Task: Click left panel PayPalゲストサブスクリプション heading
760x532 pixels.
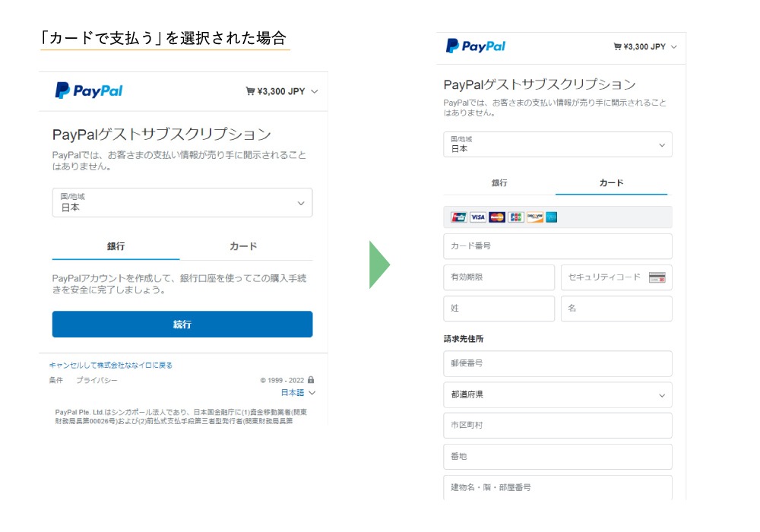Action: (161, 135)
